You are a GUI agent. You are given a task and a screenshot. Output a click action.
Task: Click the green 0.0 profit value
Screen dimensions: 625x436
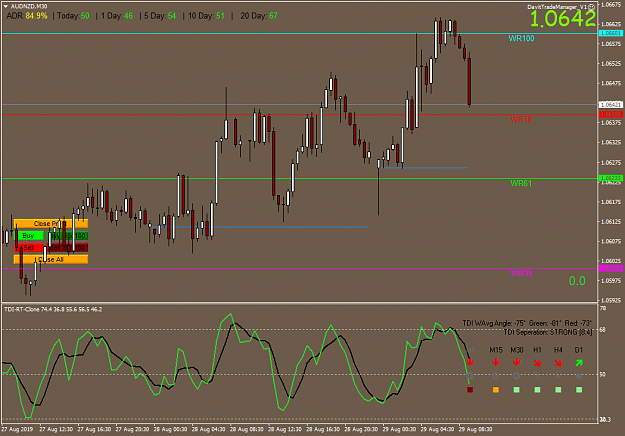tap(577, 281)
